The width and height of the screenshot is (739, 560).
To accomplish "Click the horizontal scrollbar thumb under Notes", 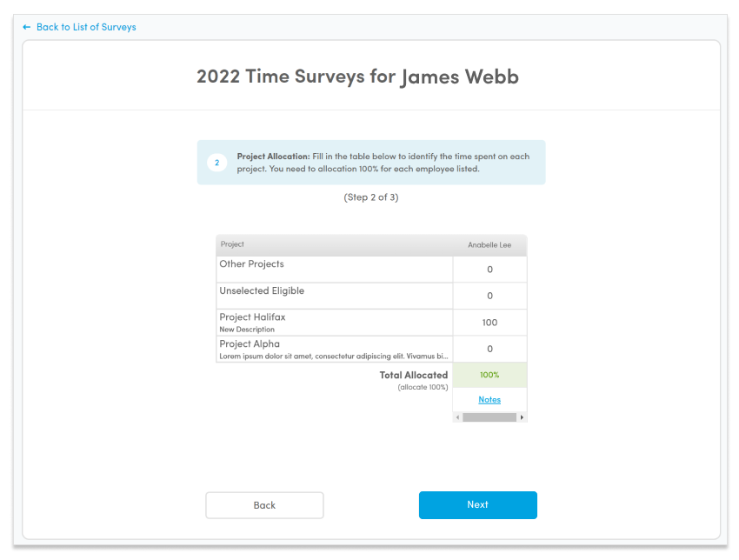I will click(489, 417).
